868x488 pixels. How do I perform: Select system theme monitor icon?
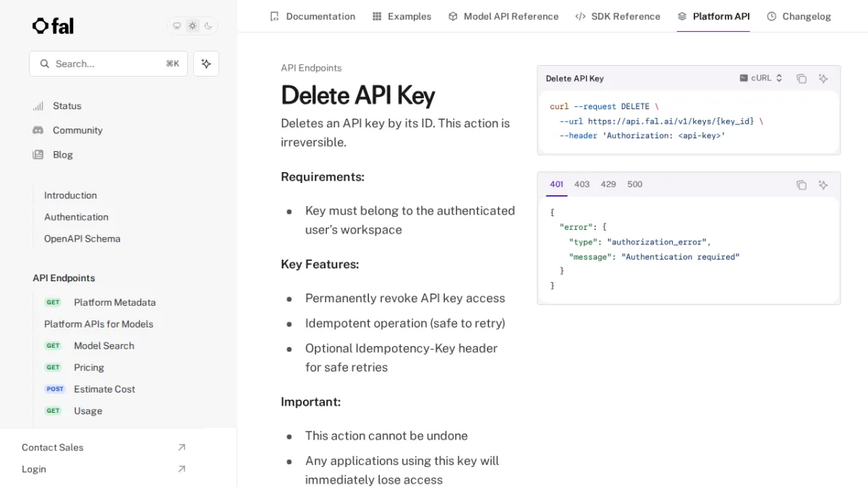(176, 26)
